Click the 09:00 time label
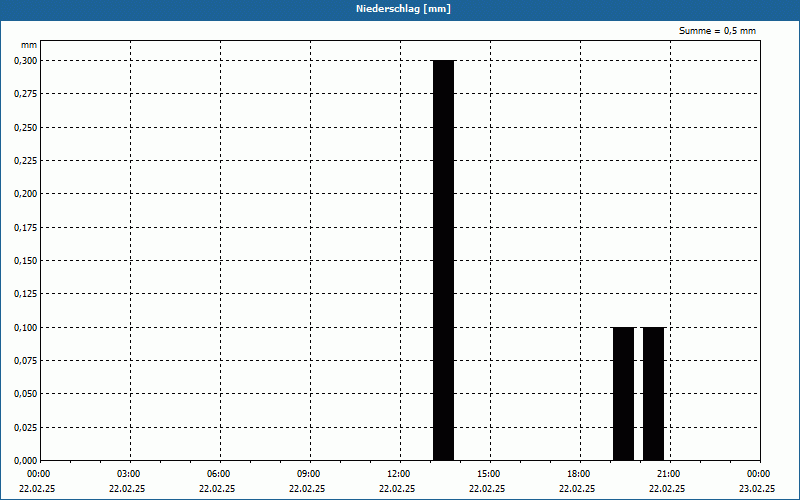Viewport: 800px width, 500px height. point(309,474)
